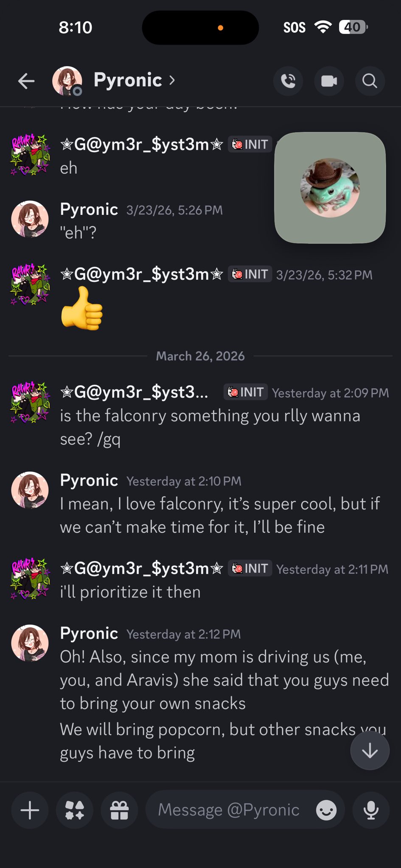Open the apps launcher icon
The image size is (401, 868).
pyautogui.click(x=75, y=810)
